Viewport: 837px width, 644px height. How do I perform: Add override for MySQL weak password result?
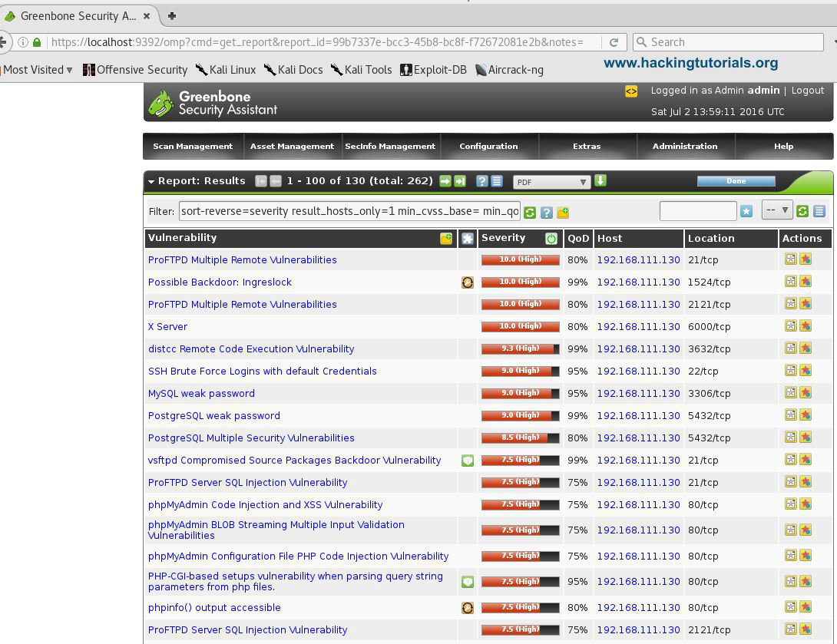coord(806,393)
